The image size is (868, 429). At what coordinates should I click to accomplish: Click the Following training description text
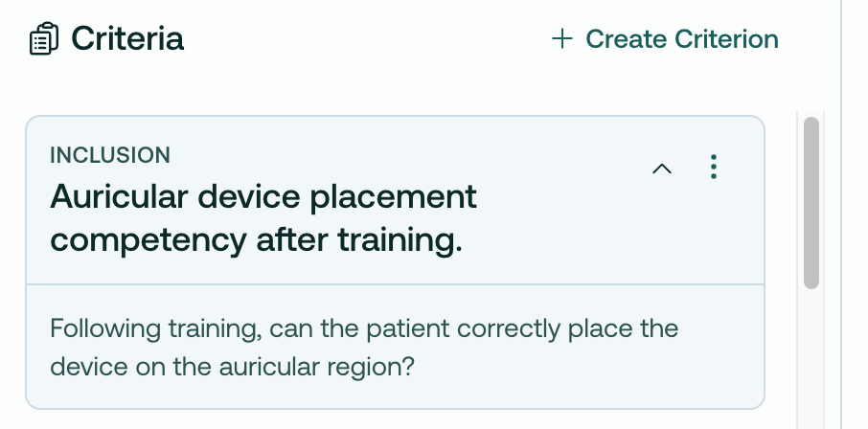coord(364,348)
